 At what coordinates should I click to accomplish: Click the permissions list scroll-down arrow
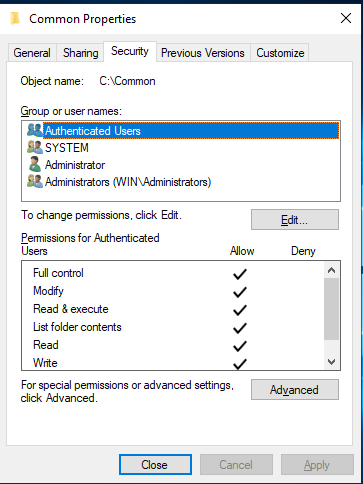click(331, 362)
